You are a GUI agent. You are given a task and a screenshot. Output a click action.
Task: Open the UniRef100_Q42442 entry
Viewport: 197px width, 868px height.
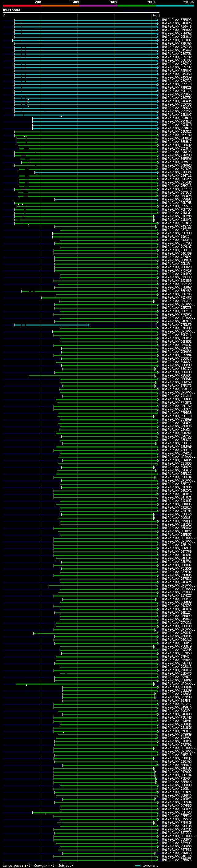[x=176, y=50]
